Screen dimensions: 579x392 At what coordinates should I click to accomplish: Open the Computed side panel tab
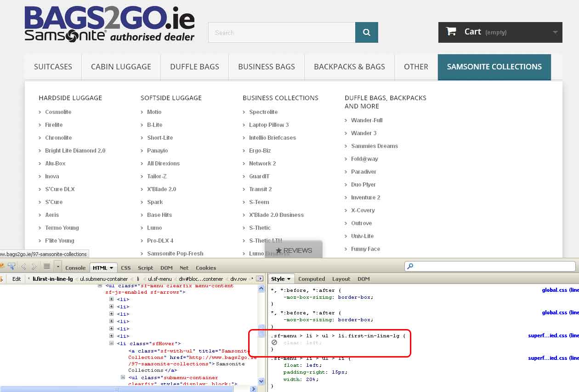312,279
